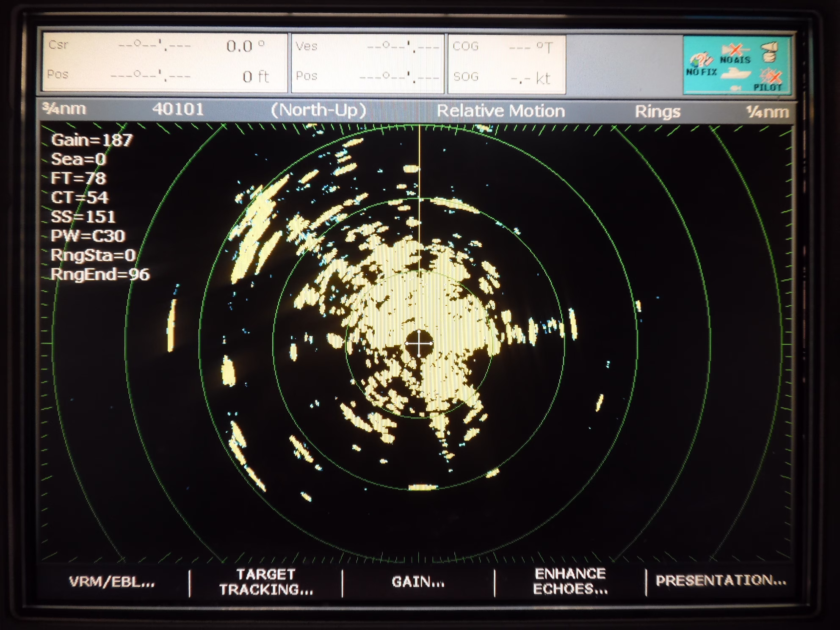Image resolution: width=840 pixels, height=630 pixels.
Task: Select the (North-Up) orientation label
Action: (318, 111)
